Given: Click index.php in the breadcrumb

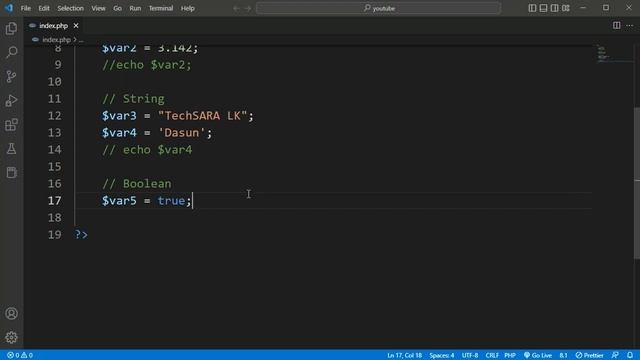Looking at the screenshot, I should pyautogui.click(x=56, y=40).
